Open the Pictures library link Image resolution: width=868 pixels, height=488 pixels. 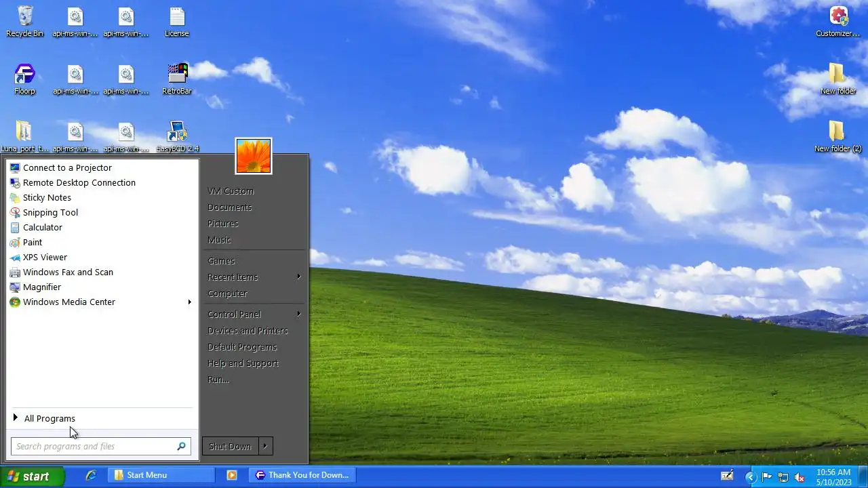[223, 224]
